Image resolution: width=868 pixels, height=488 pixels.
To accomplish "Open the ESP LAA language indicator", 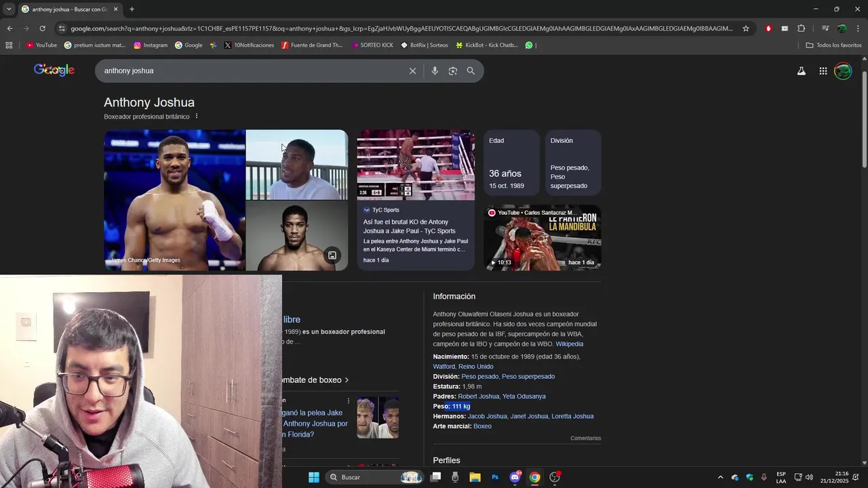I will (781, 477).
